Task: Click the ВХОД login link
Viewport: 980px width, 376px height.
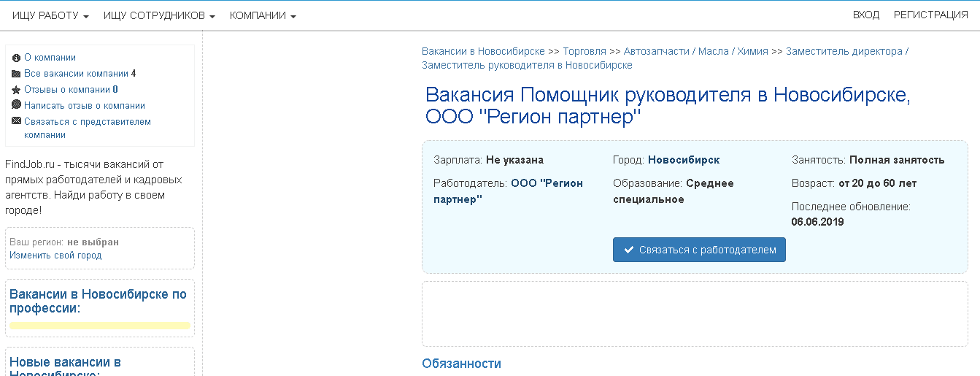Action: 866,15
